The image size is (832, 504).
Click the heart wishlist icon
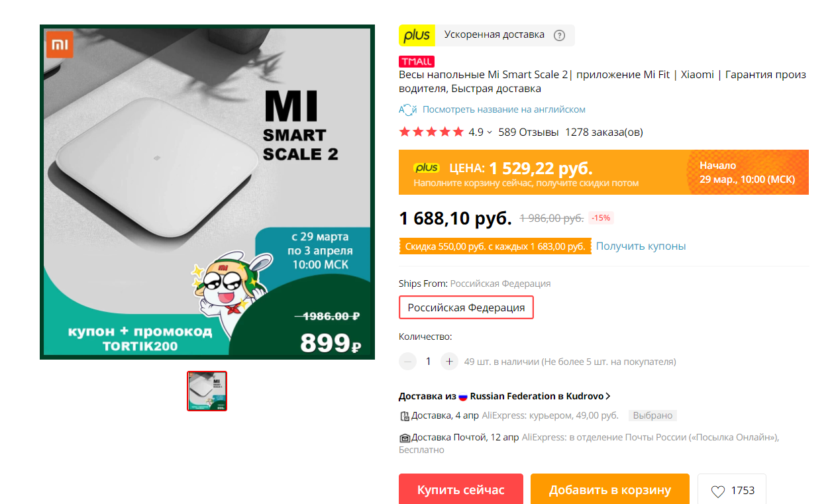tap(717, 491)
